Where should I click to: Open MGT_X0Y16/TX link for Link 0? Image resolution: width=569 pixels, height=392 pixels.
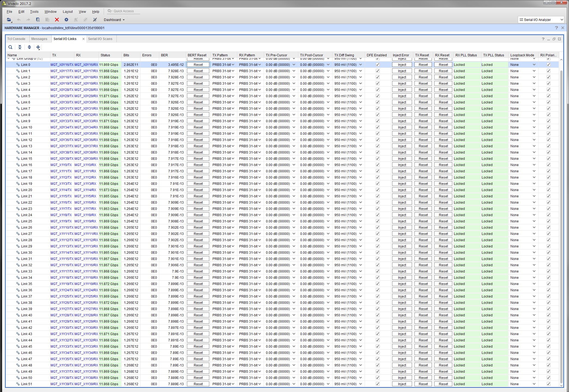(62, 65)
